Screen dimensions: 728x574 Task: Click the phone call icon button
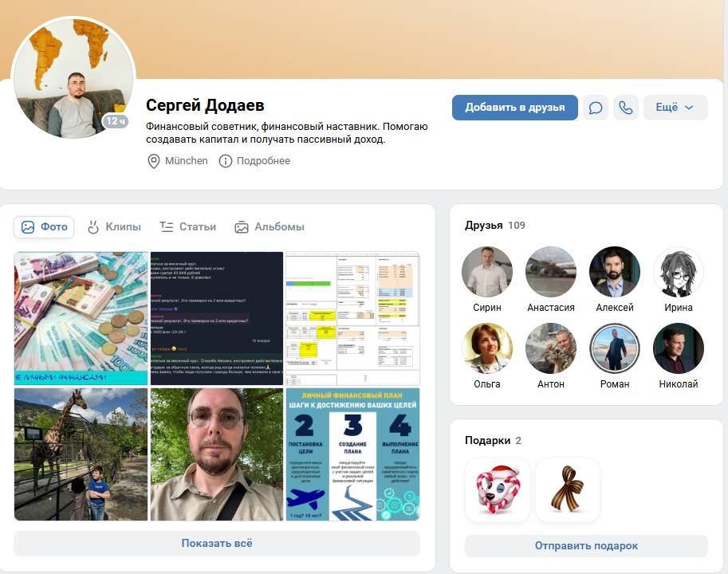pos(625,108)
